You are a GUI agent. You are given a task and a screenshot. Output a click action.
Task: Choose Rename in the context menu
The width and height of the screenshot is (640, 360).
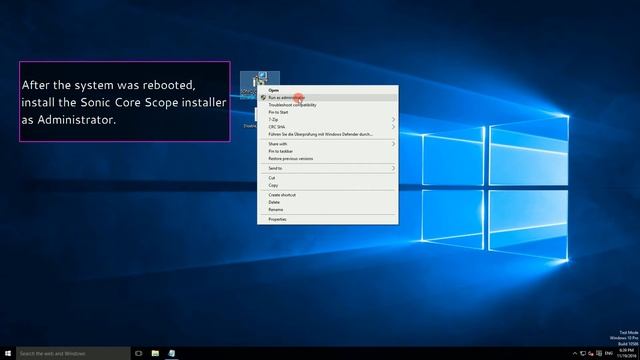[328, 210]
